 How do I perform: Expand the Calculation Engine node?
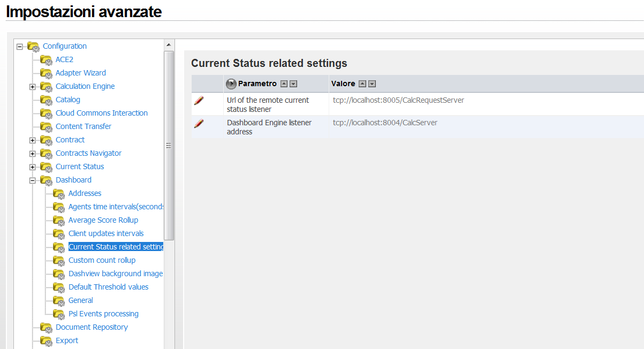(x=33, y=87)
